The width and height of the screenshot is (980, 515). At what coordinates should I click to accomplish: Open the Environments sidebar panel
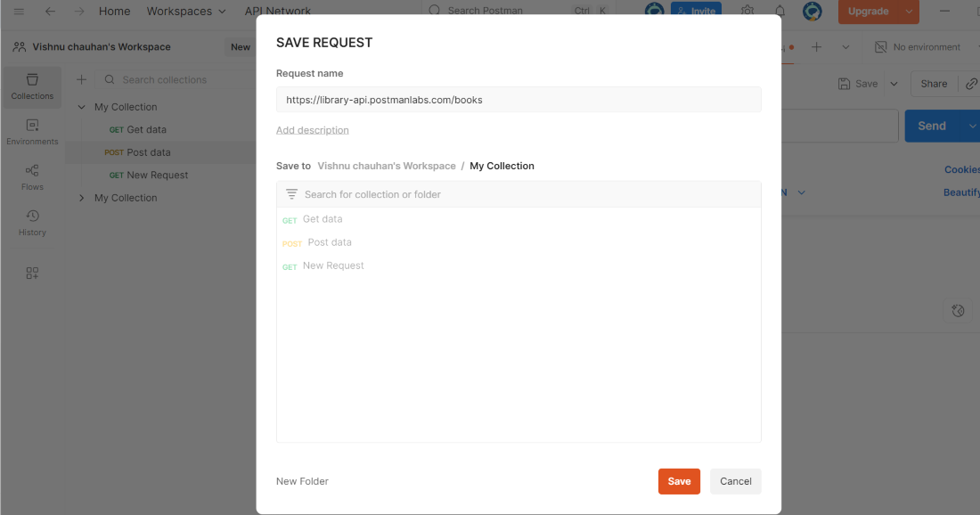32,133
